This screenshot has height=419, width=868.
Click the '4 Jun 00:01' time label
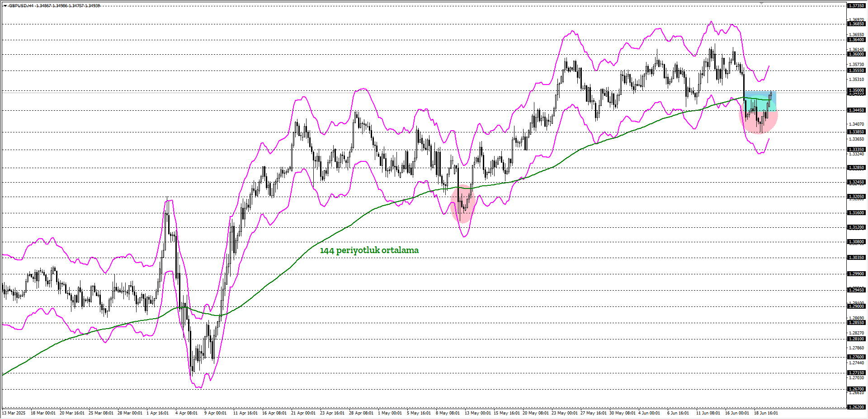click(x=649, y=413)
